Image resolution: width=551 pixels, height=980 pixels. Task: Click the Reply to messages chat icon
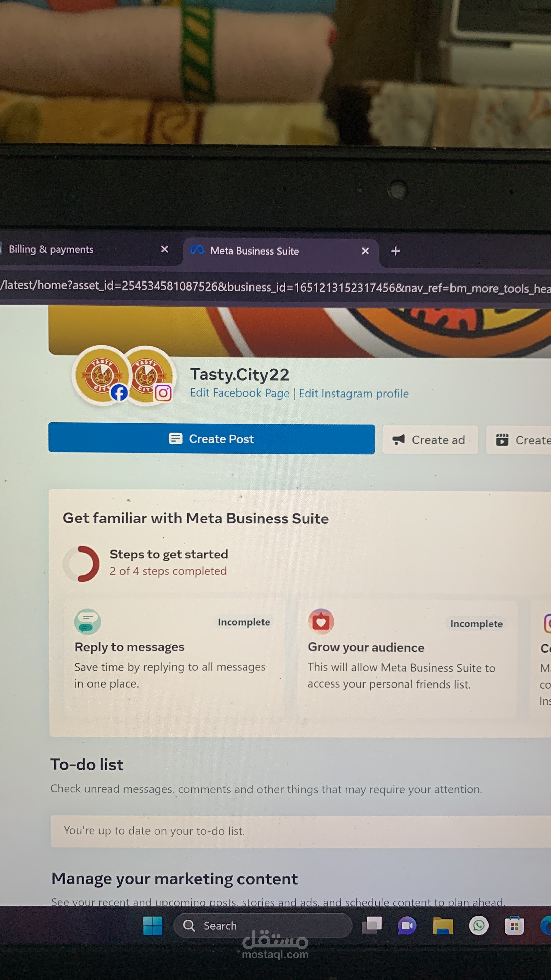point(87,622)
